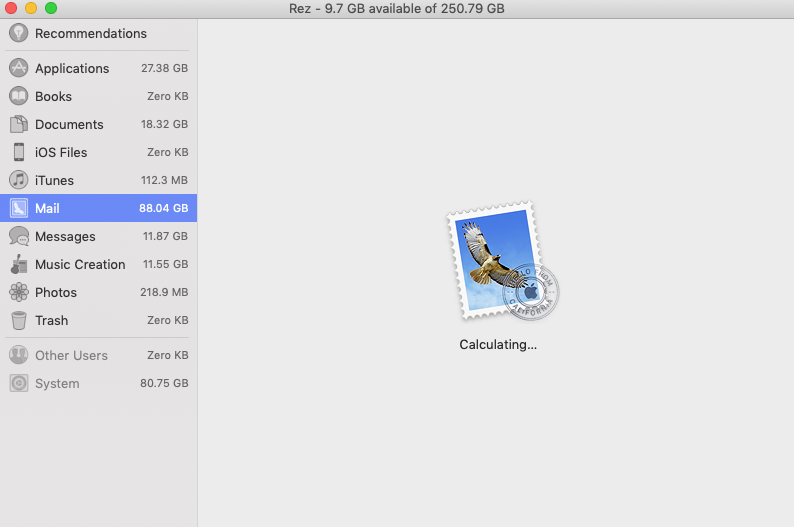Select the Documents category label
The width and height of the screenshot is (794, 527).
point(69,124)
